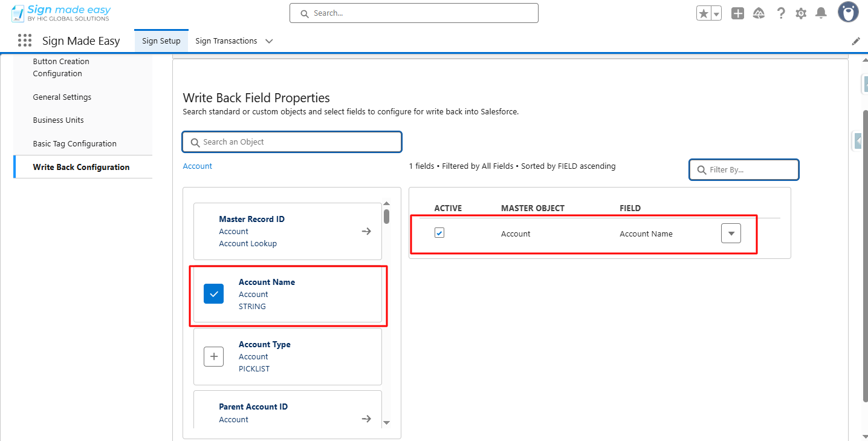Uncheck the Active checkbox for Account Name
This screenshot has height=441, width=868.
[x=439, y=233]
